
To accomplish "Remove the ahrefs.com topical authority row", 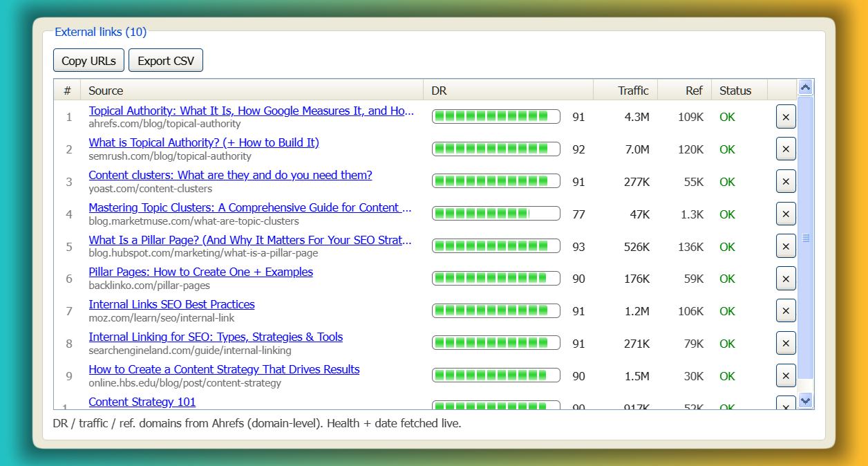I will (786, 117).
